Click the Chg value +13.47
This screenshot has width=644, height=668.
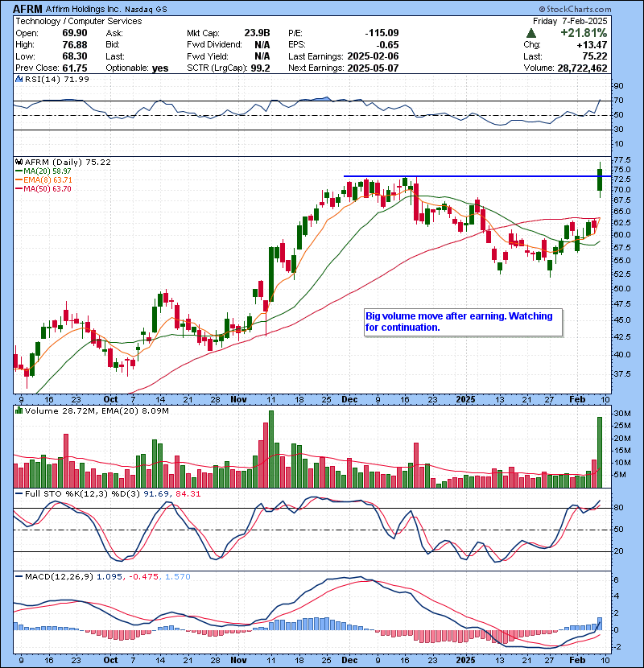592,45
